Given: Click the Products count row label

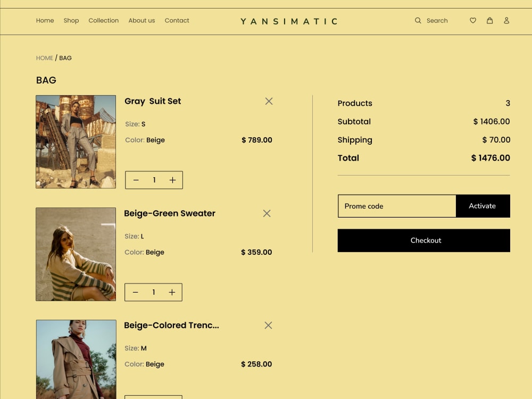Looking at the screenshot, I should click(x=355, y=103).
